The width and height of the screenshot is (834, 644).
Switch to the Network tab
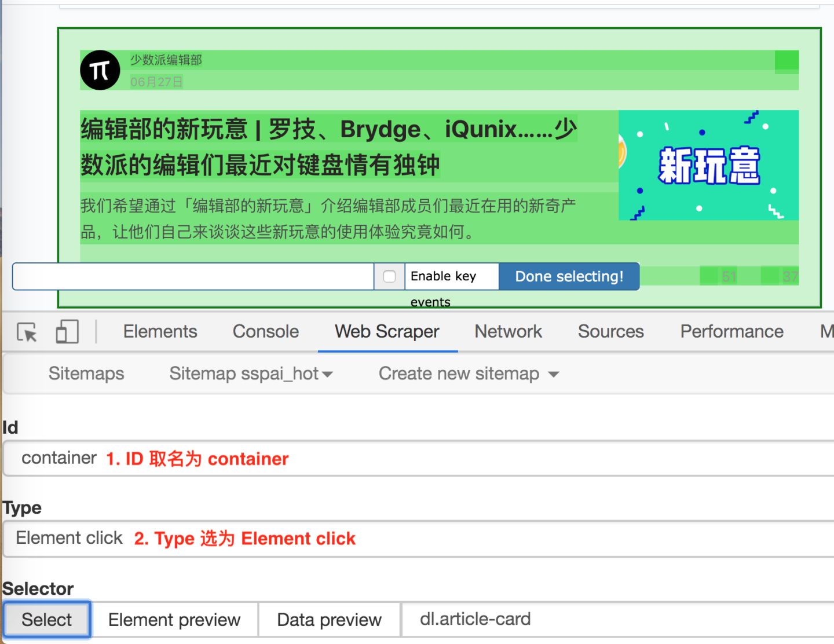pyautogui.click(x=508, y=331)
